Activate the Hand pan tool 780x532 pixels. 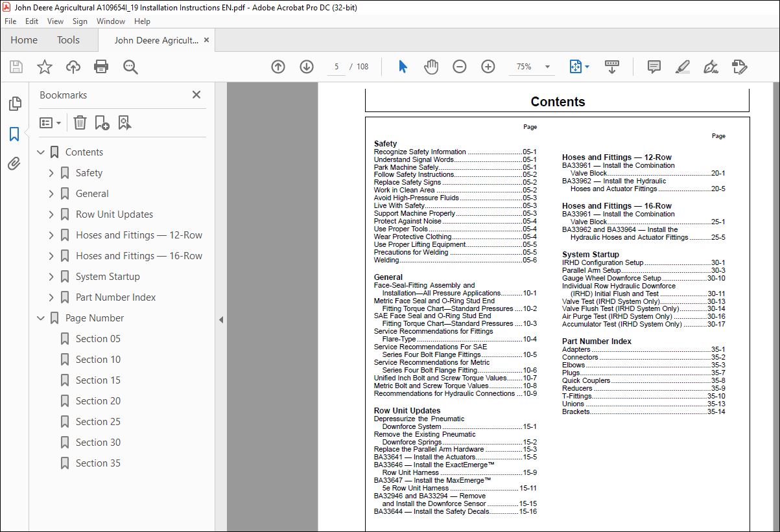(431, 67)
